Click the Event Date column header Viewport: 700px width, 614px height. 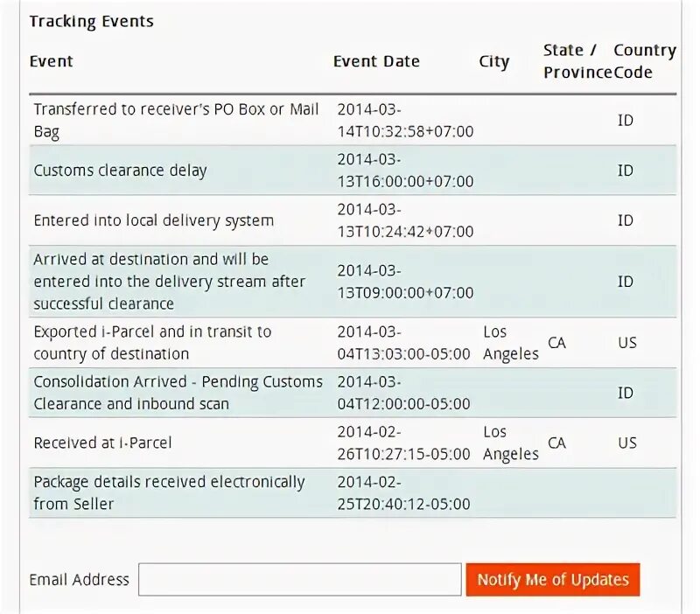[376, 61]
